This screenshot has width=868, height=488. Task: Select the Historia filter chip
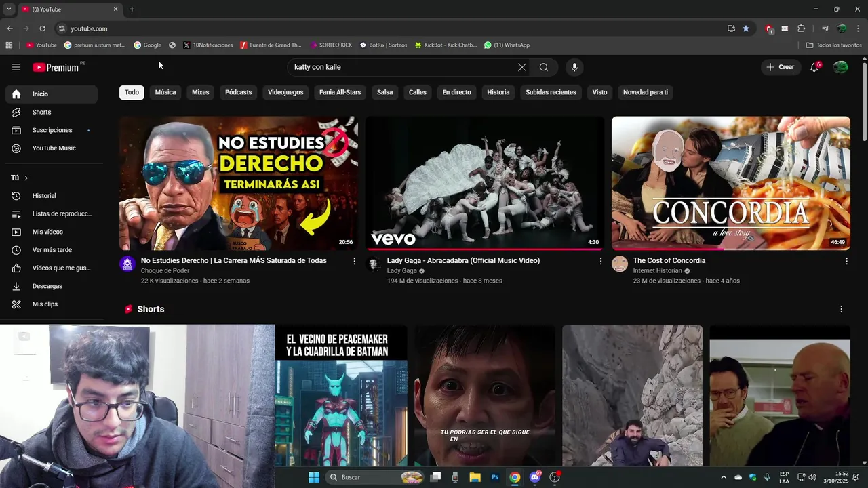coord(498,92)
